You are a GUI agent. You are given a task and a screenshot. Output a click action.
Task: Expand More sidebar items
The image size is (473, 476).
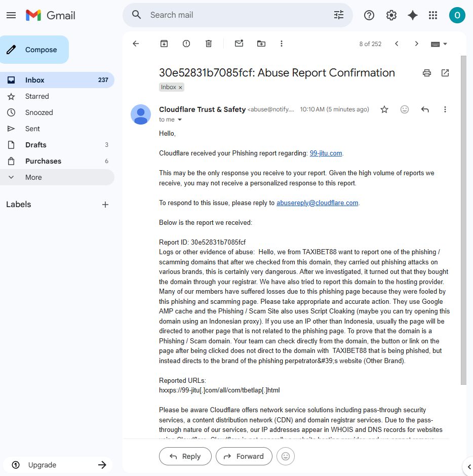click(57, 177)
